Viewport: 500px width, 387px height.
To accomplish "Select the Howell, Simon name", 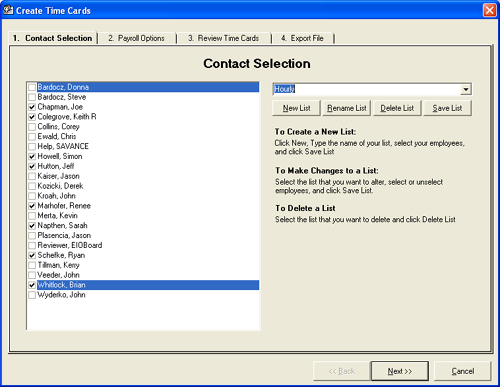I will pos(60,156).
